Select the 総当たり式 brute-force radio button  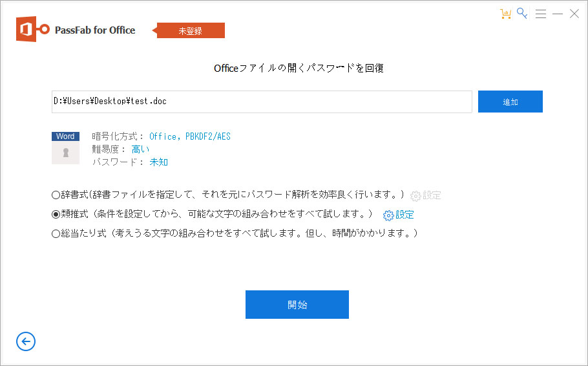[56, 234]
